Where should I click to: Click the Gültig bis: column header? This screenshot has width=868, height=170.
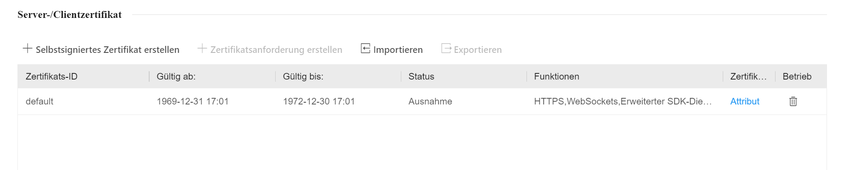click(x=303, y=76)
